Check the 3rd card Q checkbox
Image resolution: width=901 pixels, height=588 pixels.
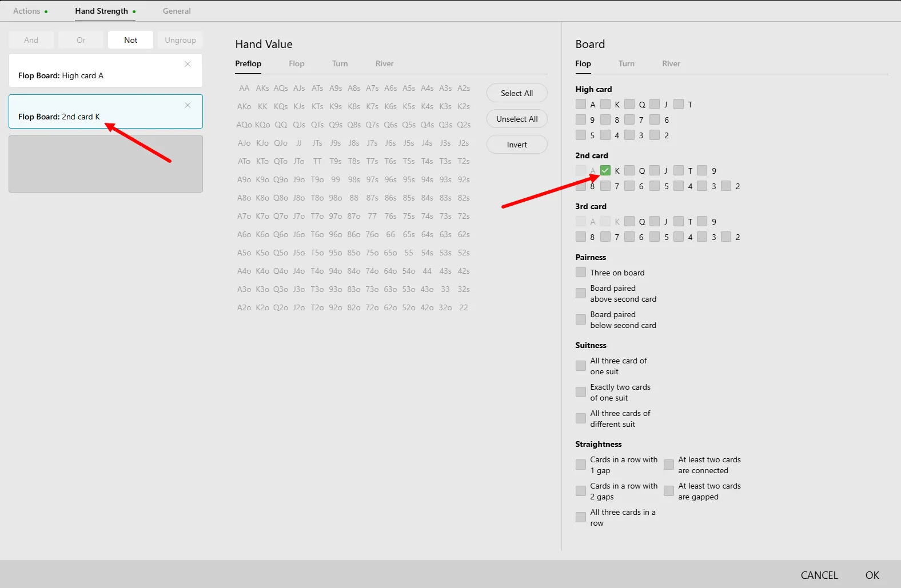click(x=629, y=221)
